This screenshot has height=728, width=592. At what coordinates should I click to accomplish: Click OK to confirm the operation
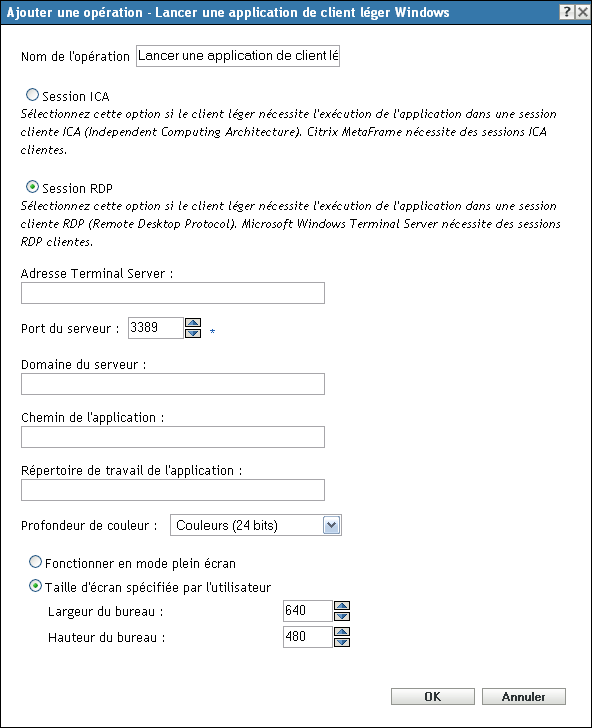(x=433, y=696)
